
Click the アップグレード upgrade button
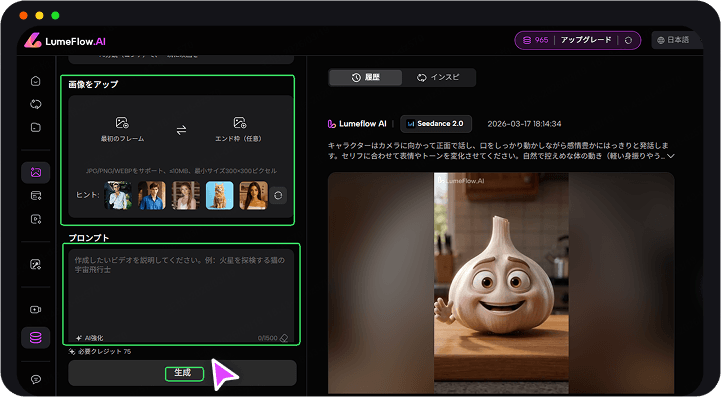[x=586, y=40]
